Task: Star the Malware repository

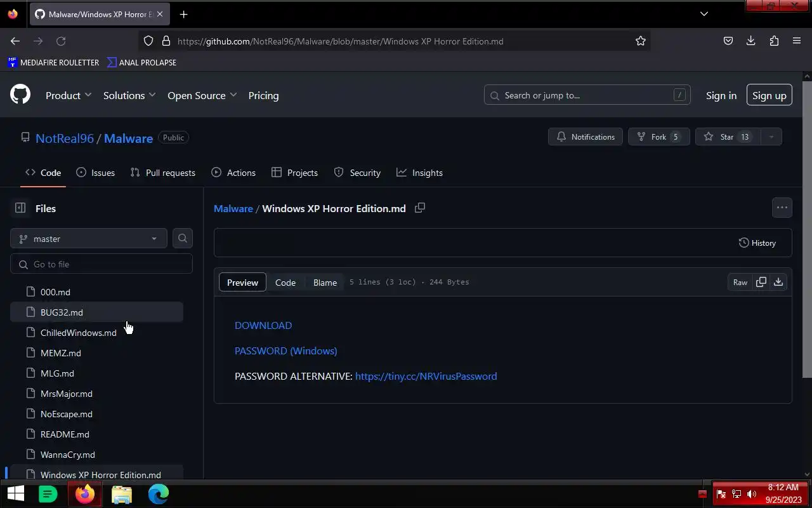Action: point(728,137)
